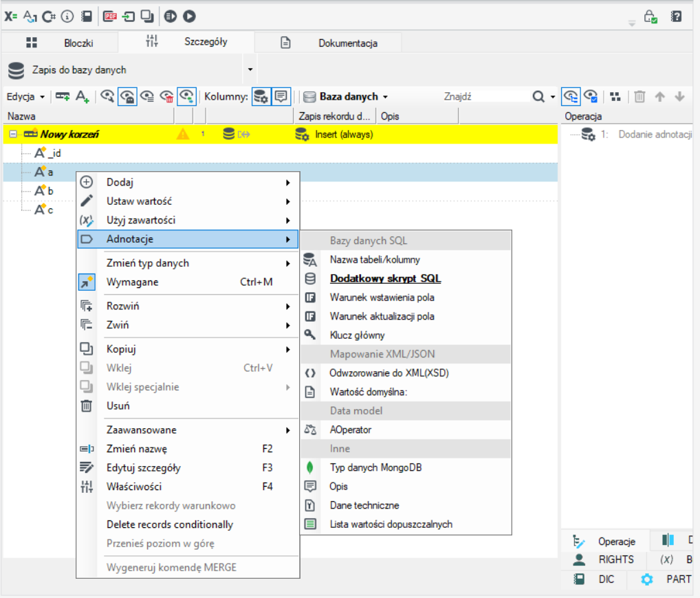The width and height of the screenshot is (700, 598).
Task: Switch to the Dokumentacja tab
Action: [x=329, y=43]
